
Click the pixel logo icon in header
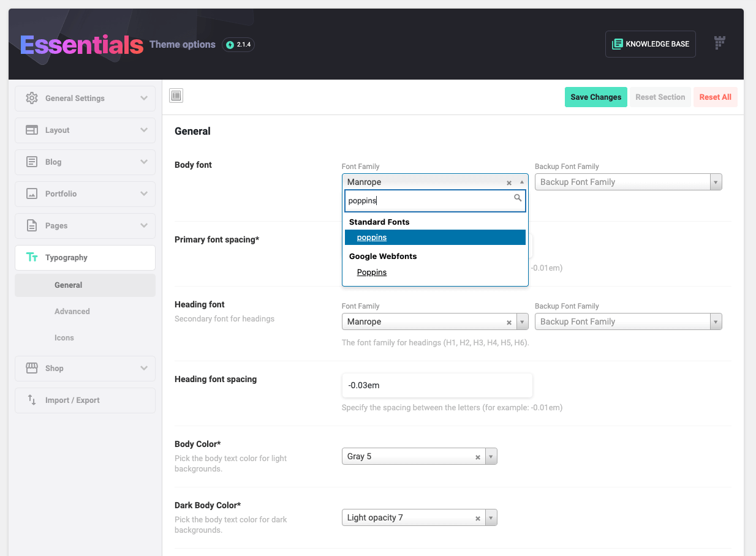[x=720, y=42]
